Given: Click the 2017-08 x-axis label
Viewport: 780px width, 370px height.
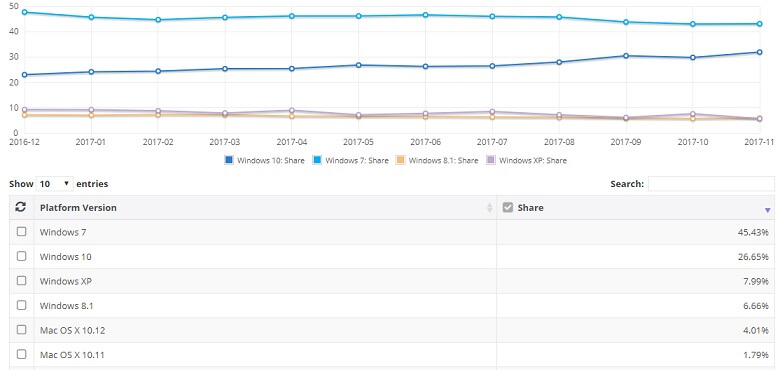Looking at the screenshot, I should 559,142.
